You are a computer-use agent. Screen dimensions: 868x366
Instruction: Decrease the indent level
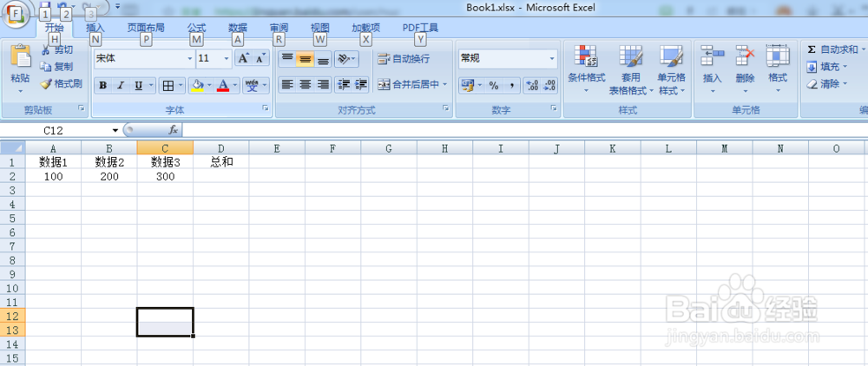pos(344,85)
